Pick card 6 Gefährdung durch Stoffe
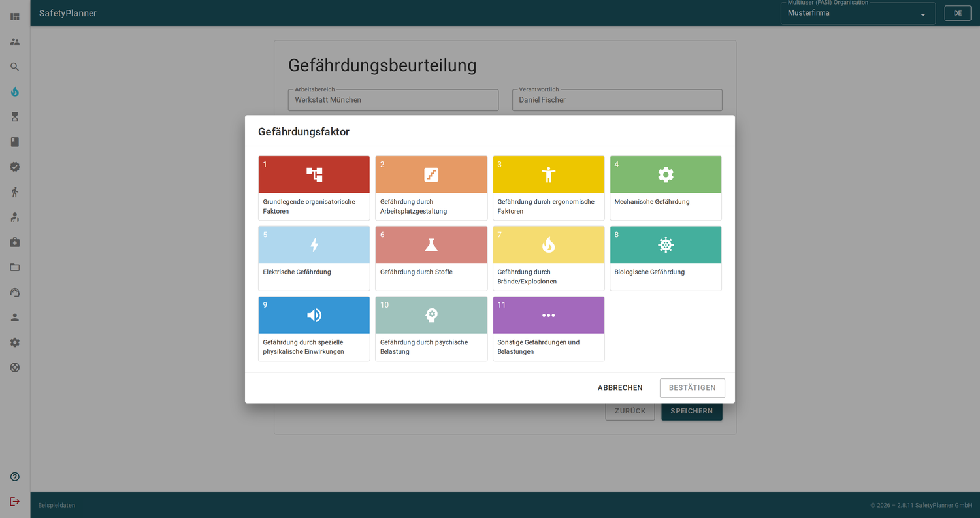Viewport: 980px width, 518px height. tap(431, 259)
